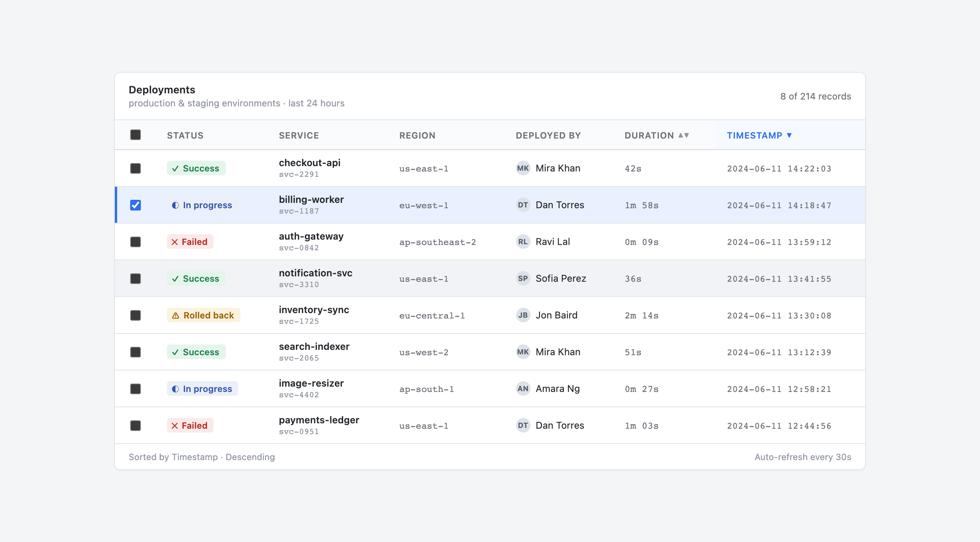The height and width of the screenshot is (542, 980).
Task: Select the payments-ledger row checkbox
Action: pos(136,425)
